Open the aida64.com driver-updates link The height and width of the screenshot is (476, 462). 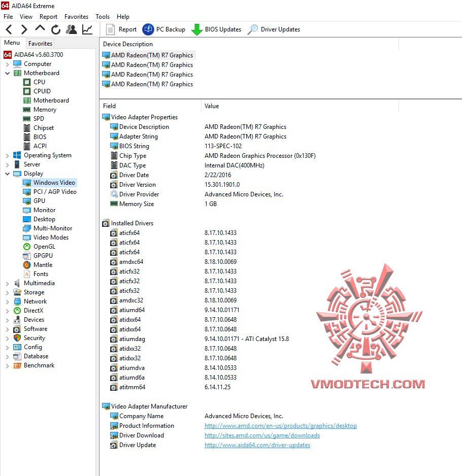257,445
